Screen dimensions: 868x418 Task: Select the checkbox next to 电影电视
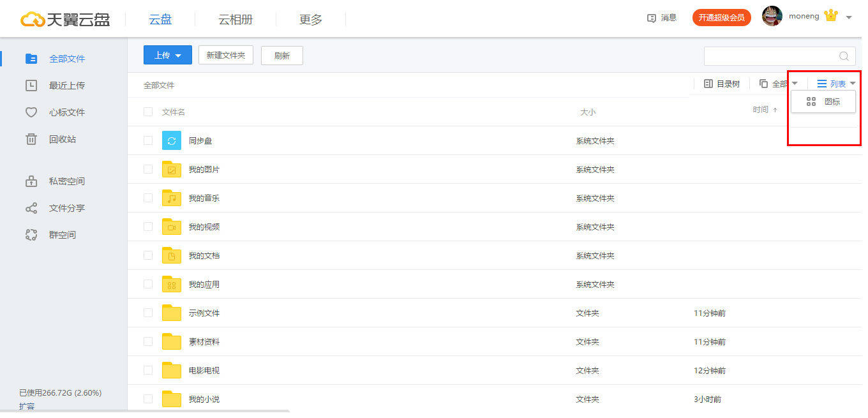pyautogui.click(x=147, y=370)
